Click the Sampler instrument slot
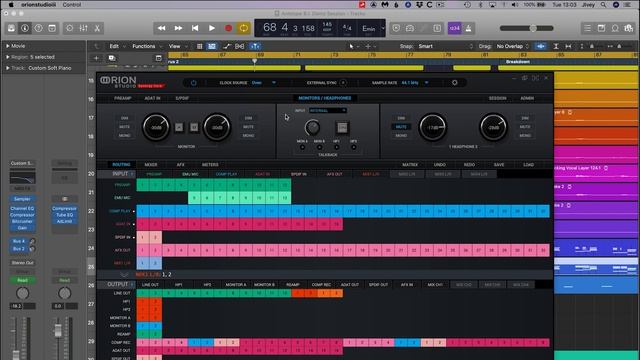 click(x=22, y=199)
